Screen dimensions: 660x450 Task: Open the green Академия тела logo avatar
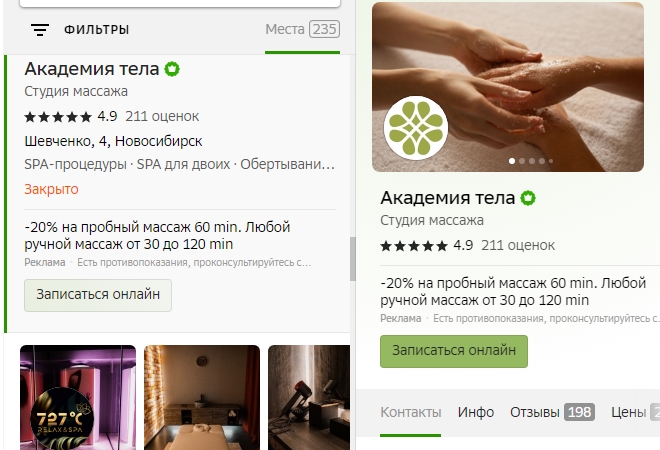tap(416, 128)
